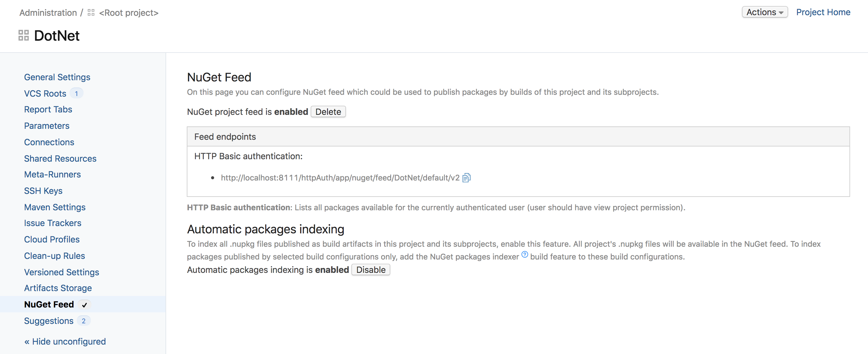Open the localhost NuGet feed URL
This screenshot has width=868, height=354.
point(340,178)
